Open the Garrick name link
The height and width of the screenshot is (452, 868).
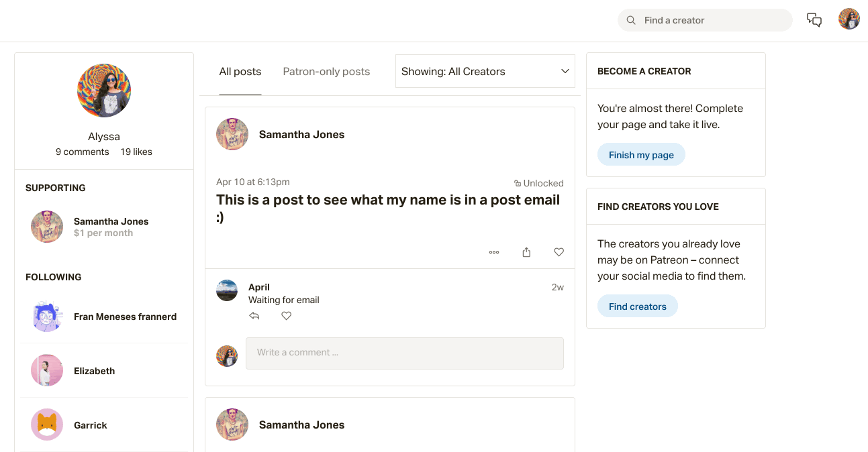click(x=91, y=425)
